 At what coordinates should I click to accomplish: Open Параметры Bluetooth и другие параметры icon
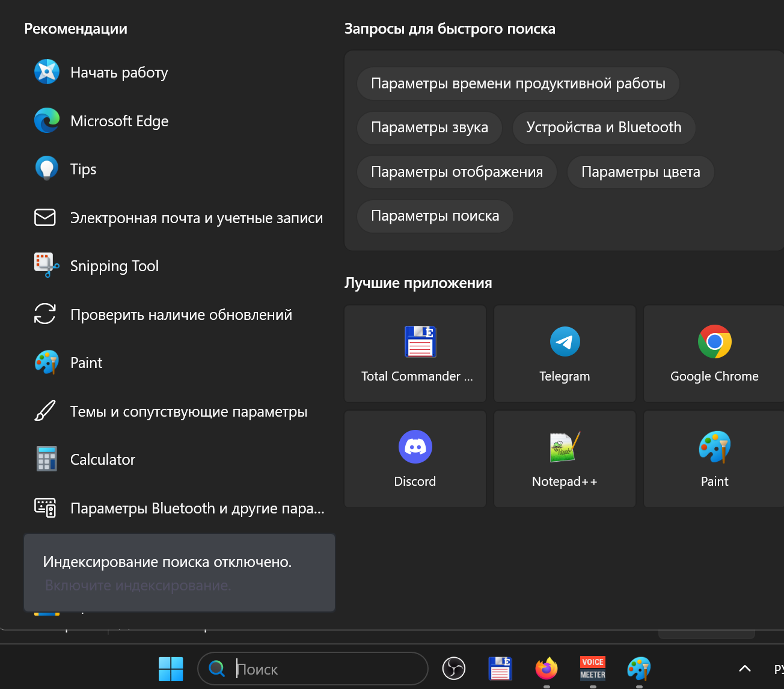pyautogui.click(x=45, y=508)
